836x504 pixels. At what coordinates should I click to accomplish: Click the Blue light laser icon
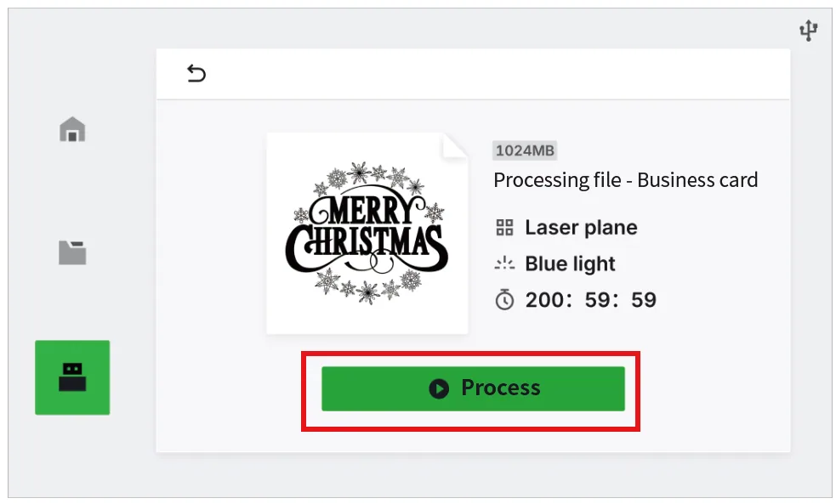(504, 263)
